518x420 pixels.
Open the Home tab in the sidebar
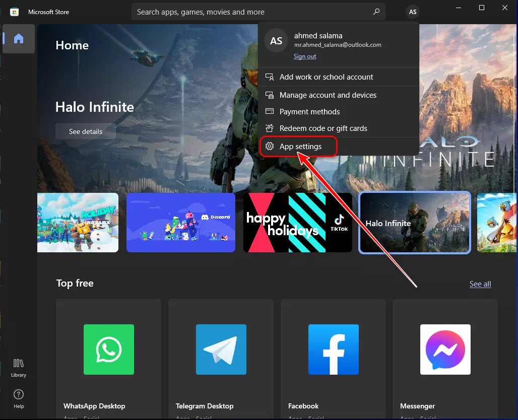[19, 39]
